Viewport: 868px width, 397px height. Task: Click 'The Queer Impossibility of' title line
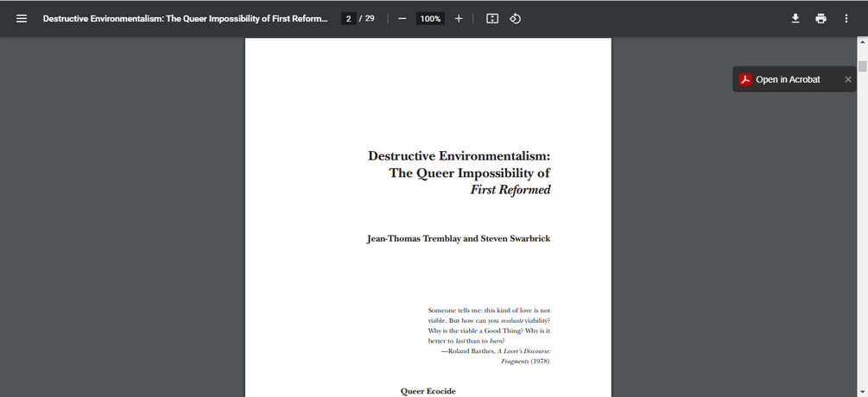point(470,173)
